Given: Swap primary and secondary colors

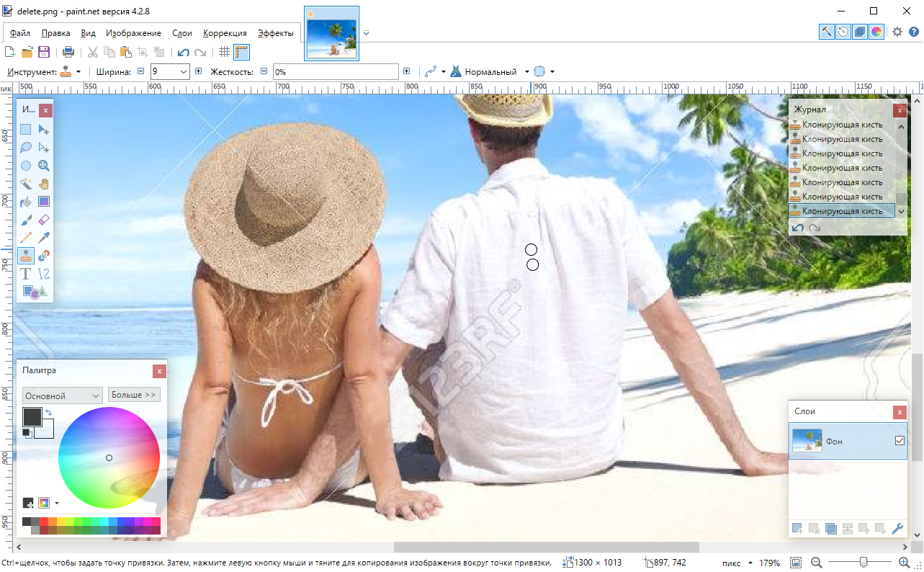Looking at the screenshot, I should click(48, 412).
